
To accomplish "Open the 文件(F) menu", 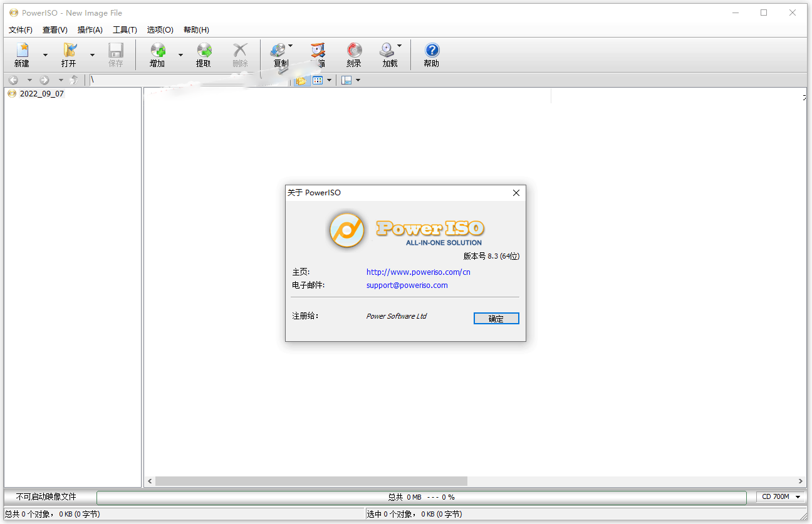I will point(21,30).
